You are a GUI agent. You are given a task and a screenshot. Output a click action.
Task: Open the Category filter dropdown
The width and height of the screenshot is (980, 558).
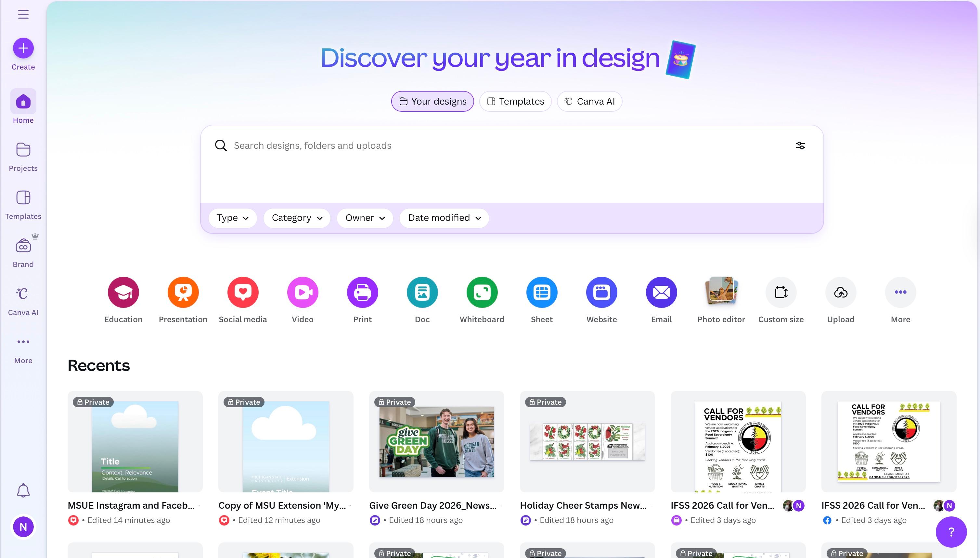297,218
